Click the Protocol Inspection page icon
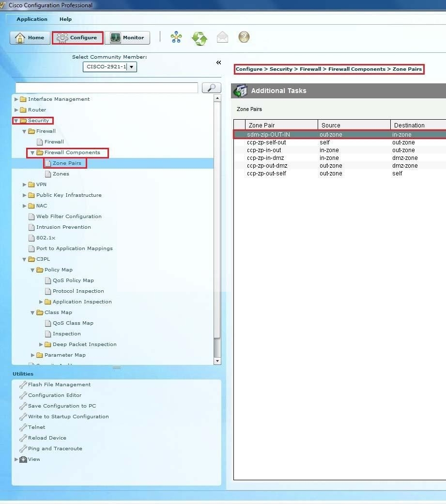 point(48,291)
